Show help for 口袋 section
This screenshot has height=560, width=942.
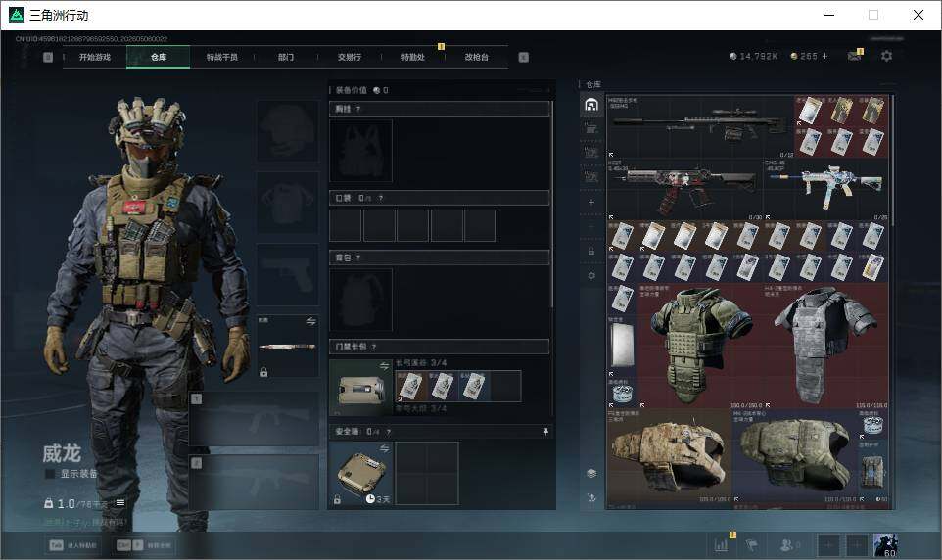coord(380,198)
